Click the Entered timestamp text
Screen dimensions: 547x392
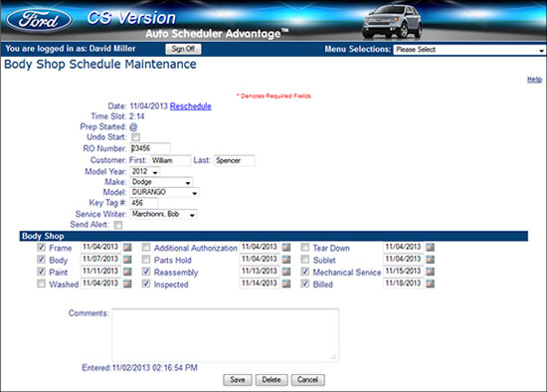pyautogui.click(x=139, y=367)
